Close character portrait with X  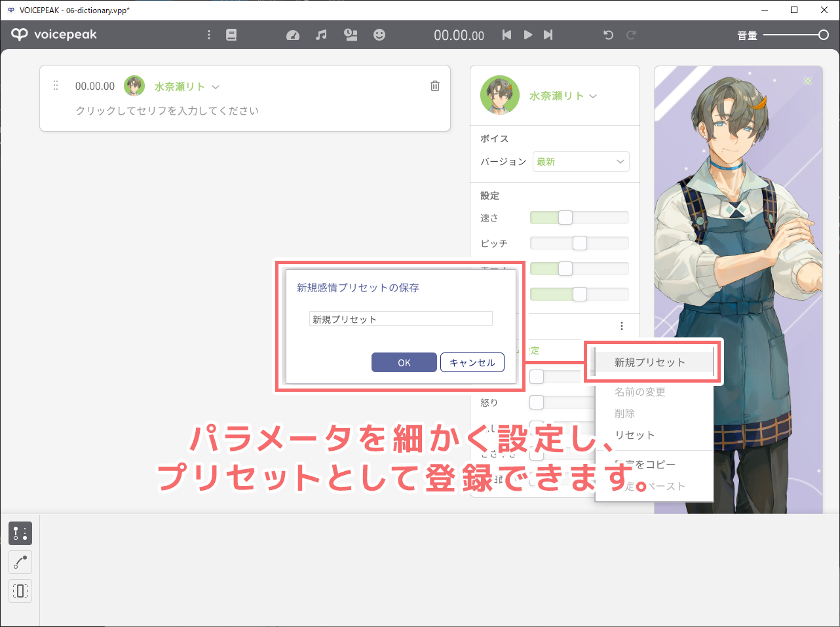point(808,81)
